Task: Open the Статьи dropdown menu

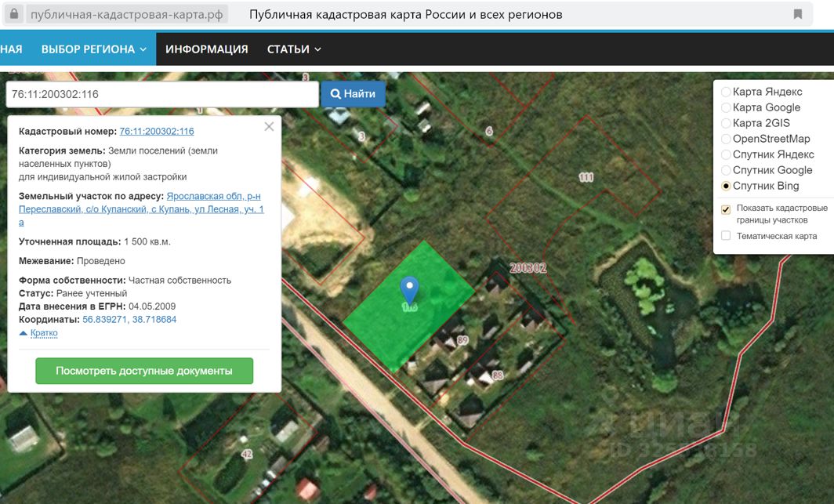Action: coord(294,49)
